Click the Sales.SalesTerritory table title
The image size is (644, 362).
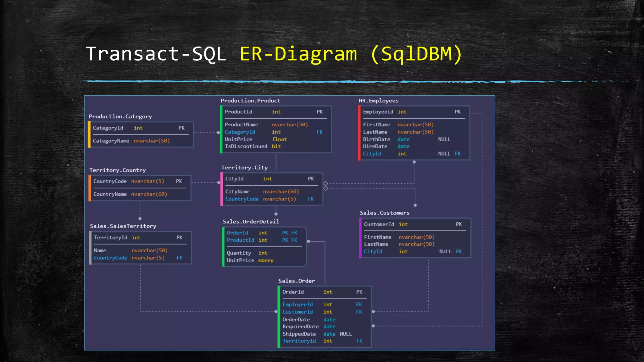pos(123,226)
